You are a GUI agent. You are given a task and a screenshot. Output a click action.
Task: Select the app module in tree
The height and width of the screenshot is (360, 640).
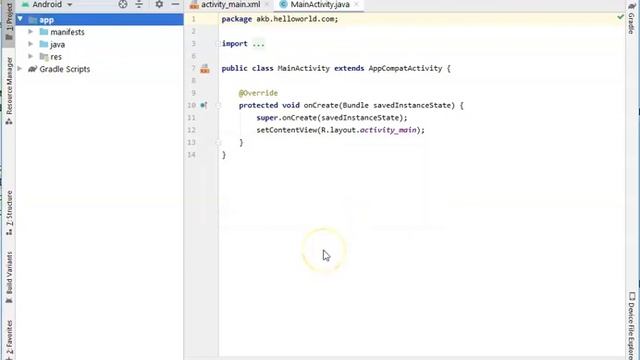tap(47, 20)
